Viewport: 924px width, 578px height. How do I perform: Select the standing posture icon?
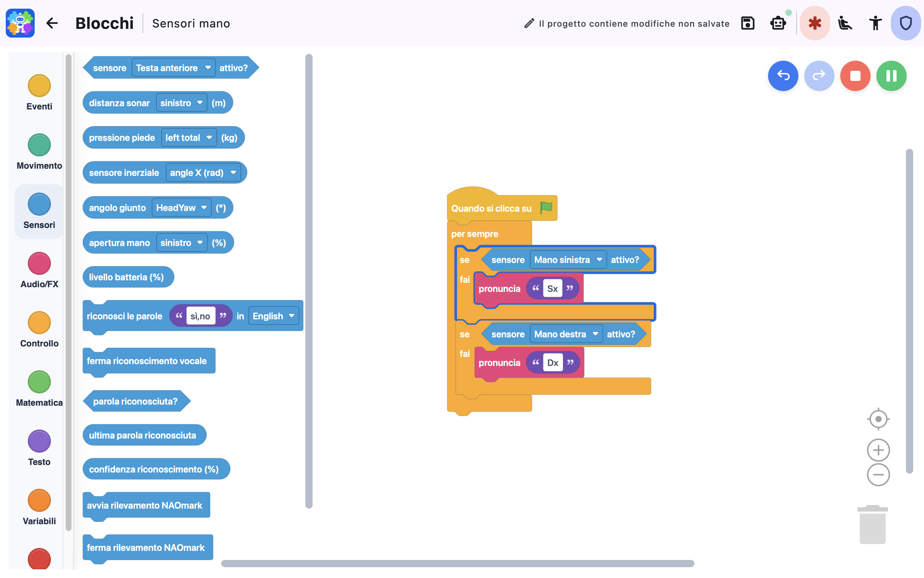pos(875,23)
